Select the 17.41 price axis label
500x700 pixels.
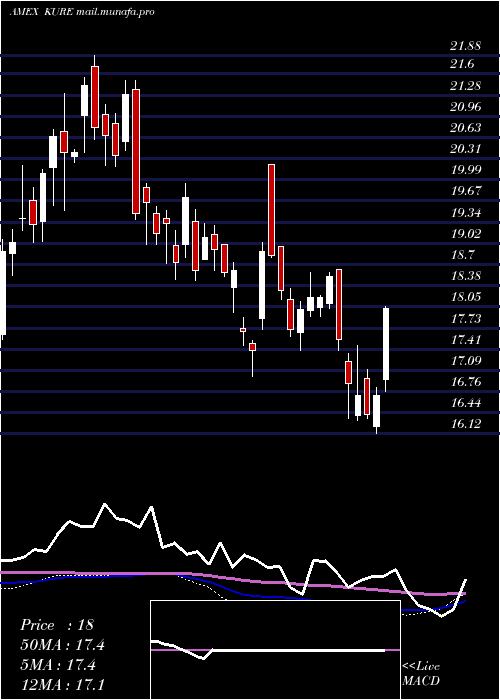465,339
